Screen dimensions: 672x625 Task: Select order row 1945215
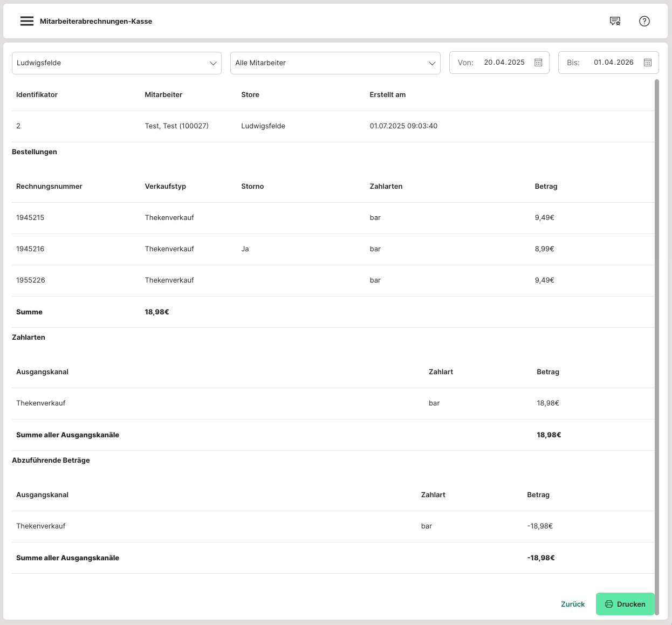point(30,218)
